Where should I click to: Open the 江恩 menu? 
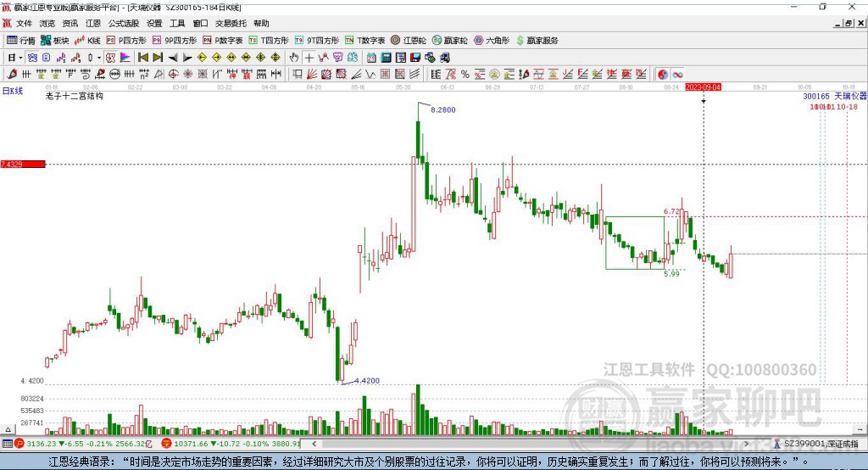[93, 23]
